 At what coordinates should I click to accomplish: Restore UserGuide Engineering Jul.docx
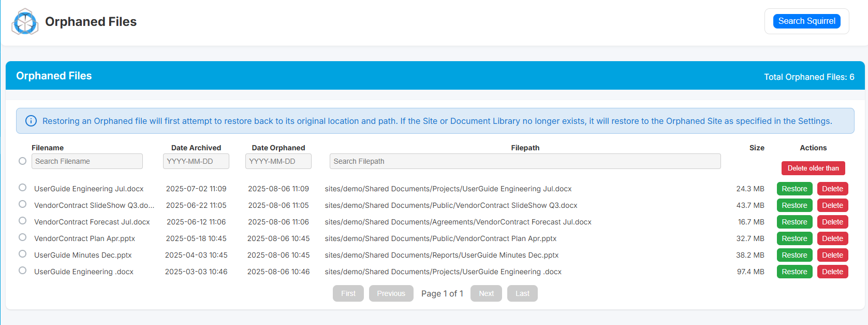(x=794, y=189)
